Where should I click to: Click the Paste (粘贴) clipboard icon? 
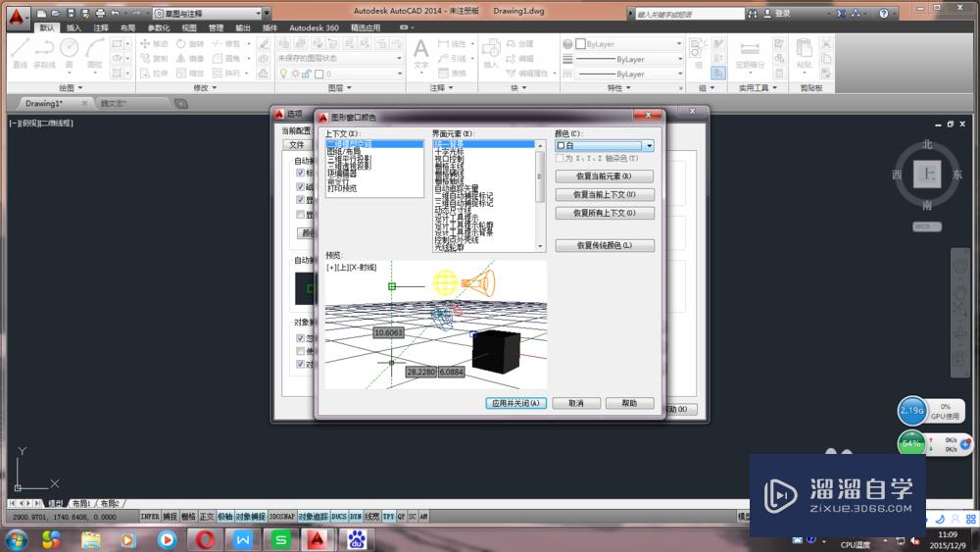[x=804, y=53]
